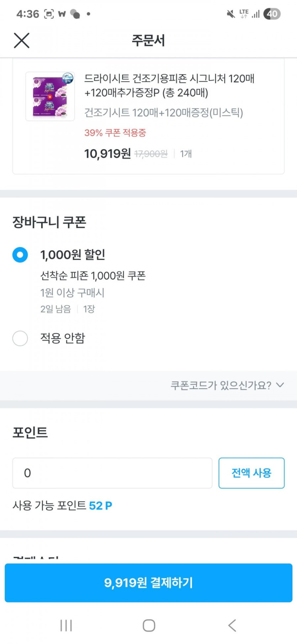Image resolution: width=297 pixels, height=644 pixels.
Task: Expand the 쿠폰코드가 있으신가요? section
Action: pyautogui.click(x=221, y=385)
